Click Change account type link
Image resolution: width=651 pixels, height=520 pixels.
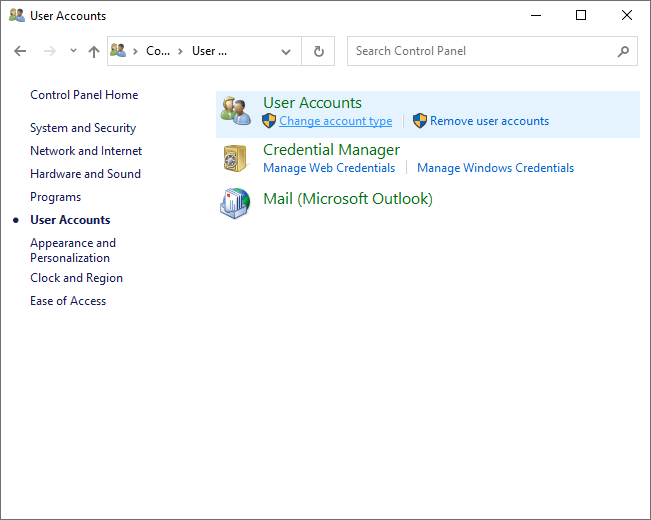tap(335, 121)
